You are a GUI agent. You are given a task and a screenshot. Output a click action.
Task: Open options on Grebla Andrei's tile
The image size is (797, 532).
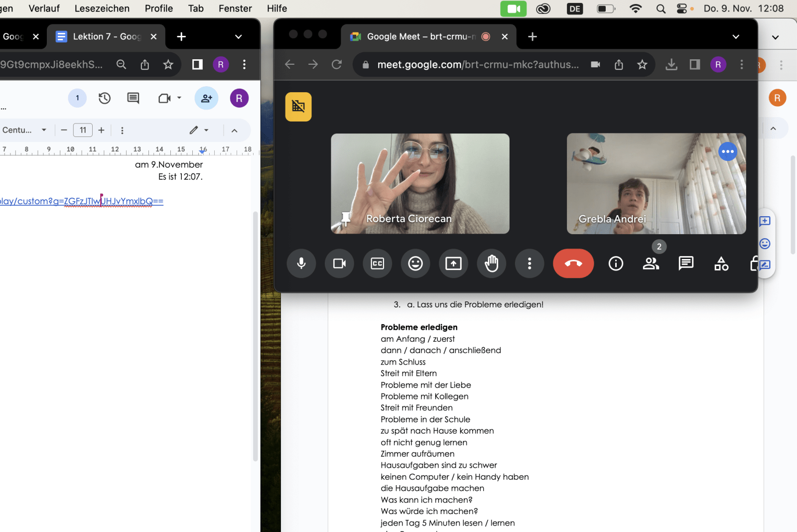point(728,151)
